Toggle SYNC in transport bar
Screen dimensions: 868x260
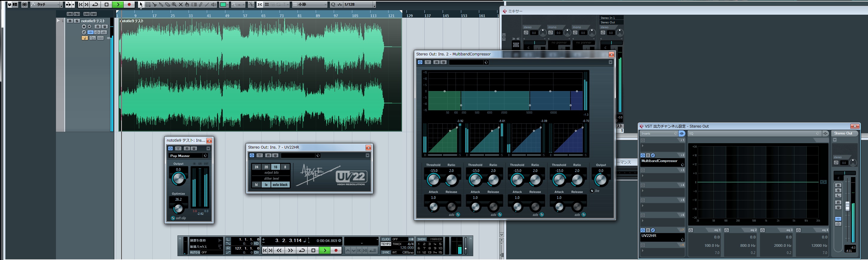pyautogui.click(x=386, y=252)
